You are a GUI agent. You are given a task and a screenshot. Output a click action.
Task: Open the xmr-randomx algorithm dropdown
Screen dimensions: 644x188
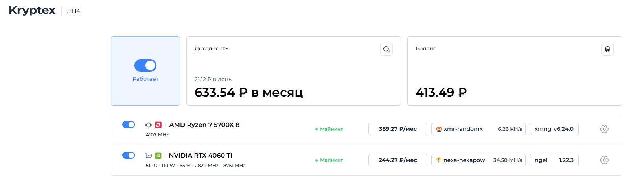[478, 129]
